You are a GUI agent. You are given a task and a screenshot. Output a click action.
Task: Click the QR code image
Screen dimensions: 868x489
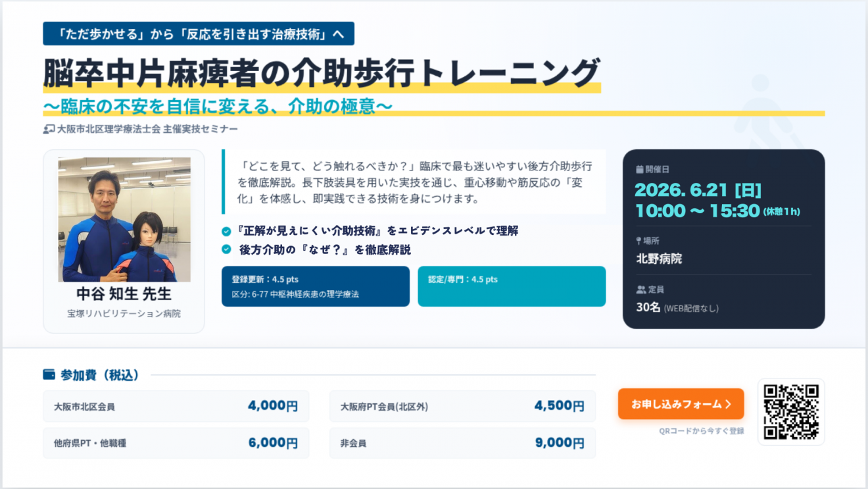pyautogui.click(x=791, y=411)
